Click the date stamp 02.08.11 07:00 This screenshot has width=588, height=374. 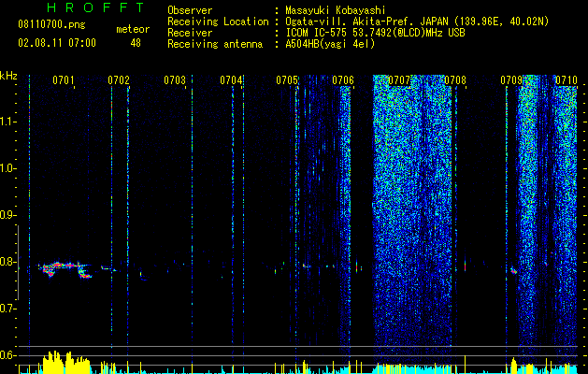[x=57, y=43]
